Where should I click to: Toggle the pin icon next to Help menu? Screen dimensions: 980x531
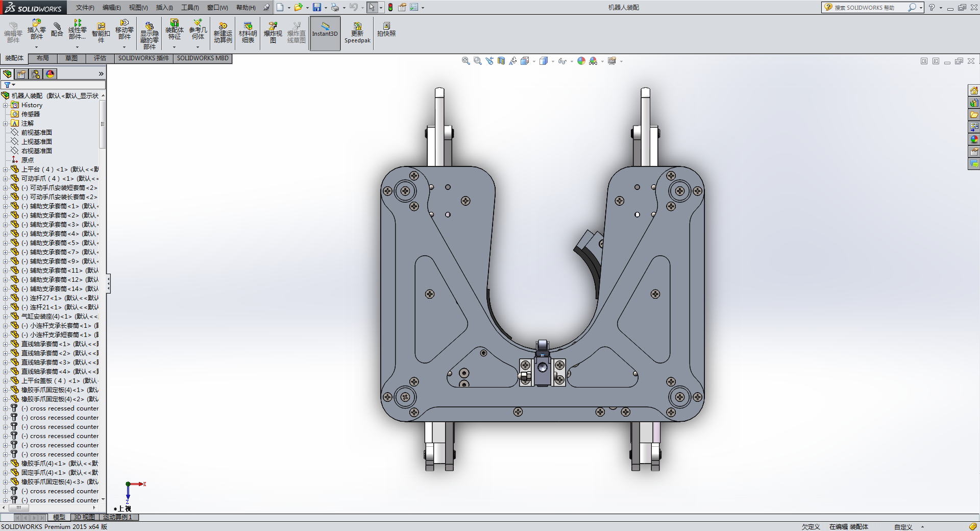266,7
